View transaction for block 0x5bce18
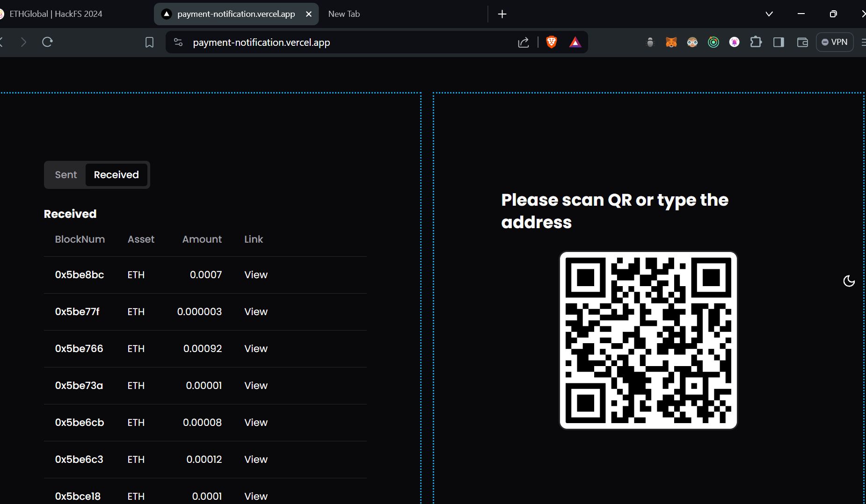Screen dimensions: 866x504 click(x=256, y=497)
